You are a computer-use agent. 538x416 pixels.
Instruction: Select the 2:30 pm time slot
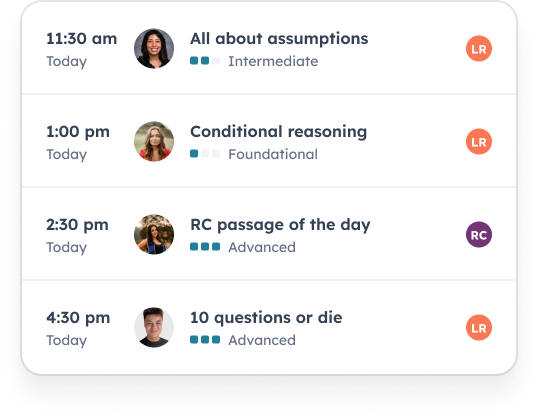[x=78, y=225]
